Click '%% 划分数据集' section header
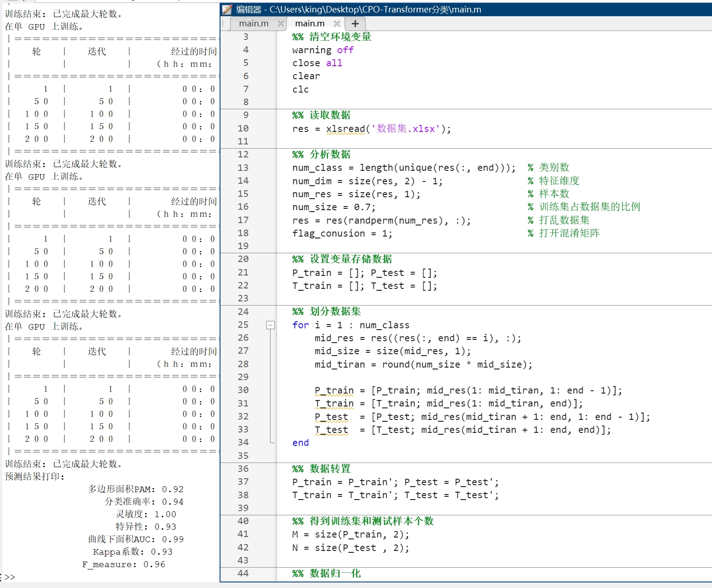This screenshot has height=588, width=712. (327, 312)
